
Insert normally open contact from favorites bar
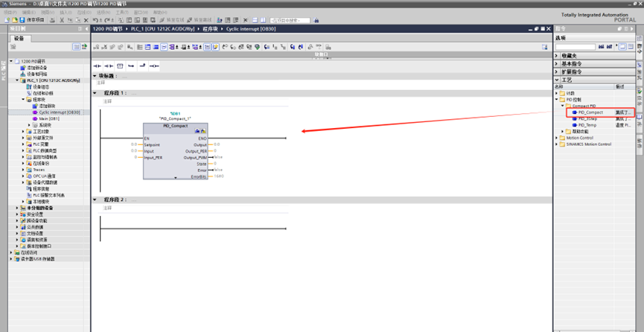tap(98, 66)
